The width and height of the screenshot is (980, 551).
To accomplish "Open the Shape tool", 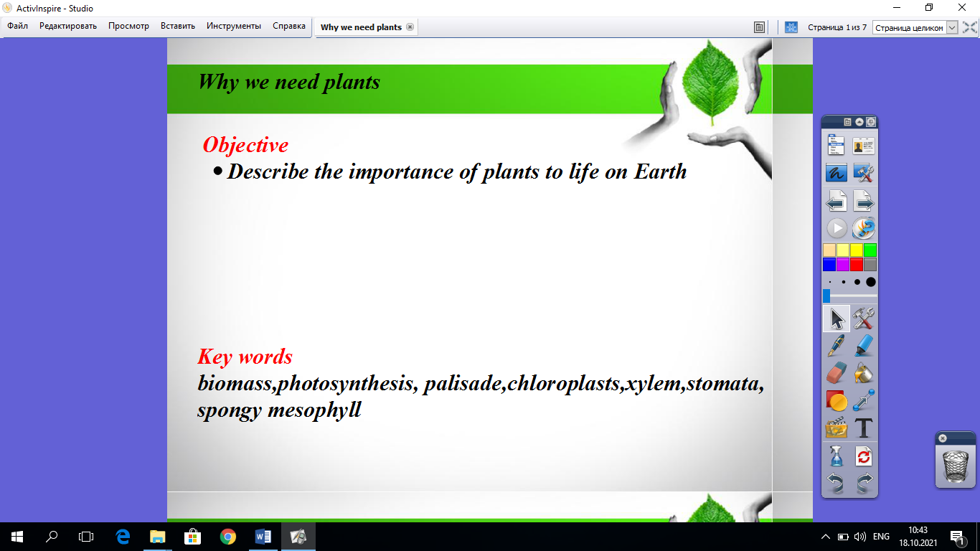I will (836, 400).
